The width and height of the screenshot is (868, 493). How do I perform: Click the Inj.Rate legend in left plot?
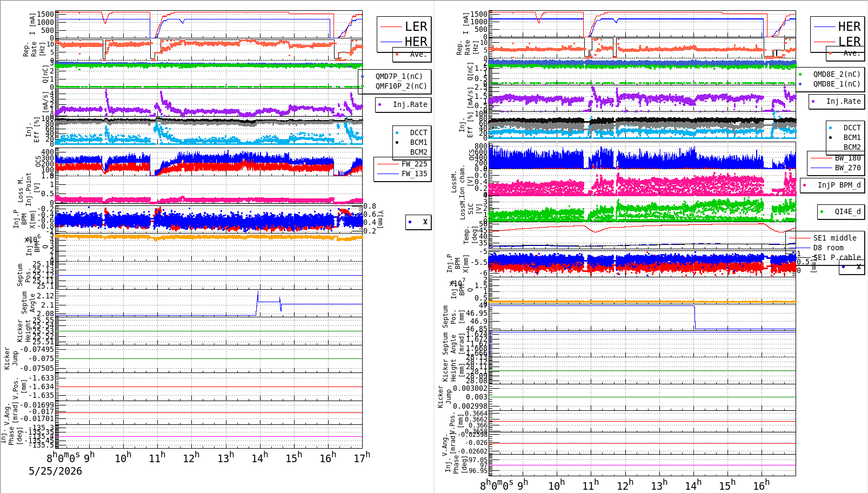(403, 104)
